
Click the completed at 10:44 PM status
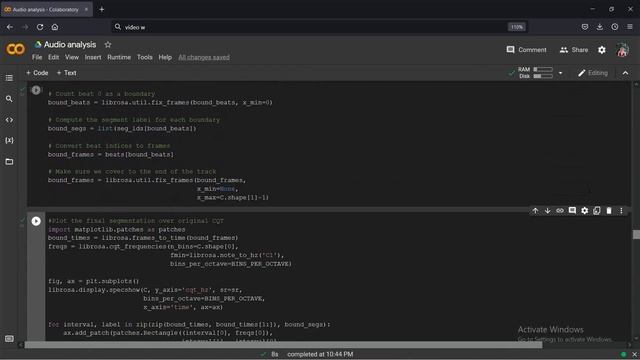click(x=320, y=354)
